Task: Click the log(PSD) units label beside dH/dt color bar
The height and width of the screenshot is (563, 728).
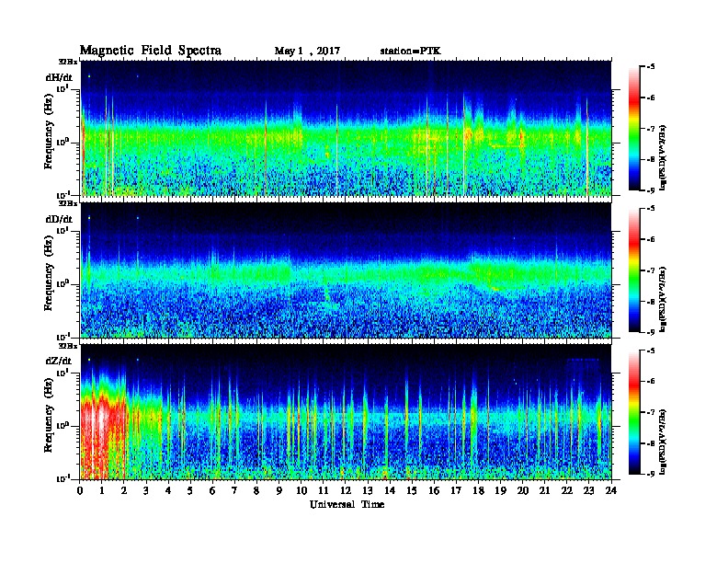Action: [x=664, y=158]
